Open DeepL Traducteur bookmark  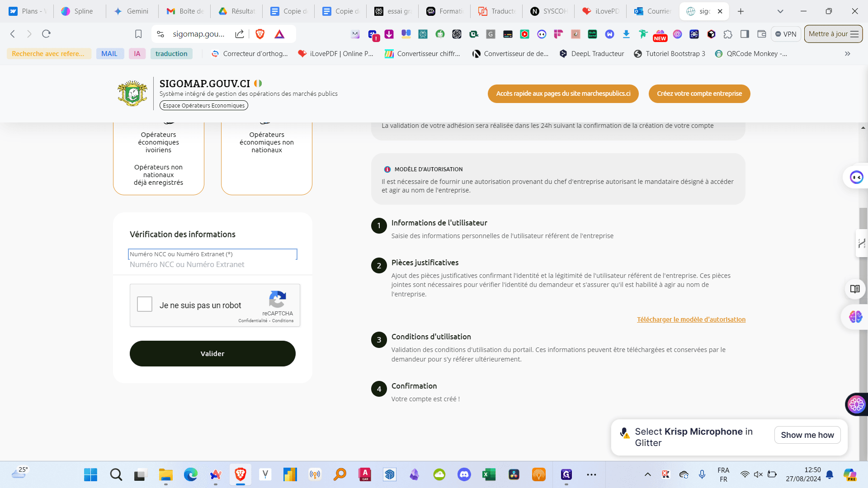tap(591, 54)
